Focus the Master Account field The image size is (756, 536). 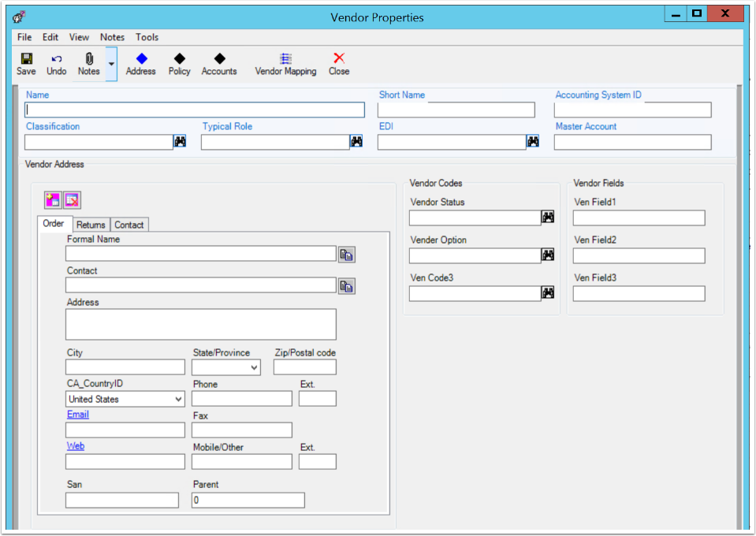tap(632, 142)
